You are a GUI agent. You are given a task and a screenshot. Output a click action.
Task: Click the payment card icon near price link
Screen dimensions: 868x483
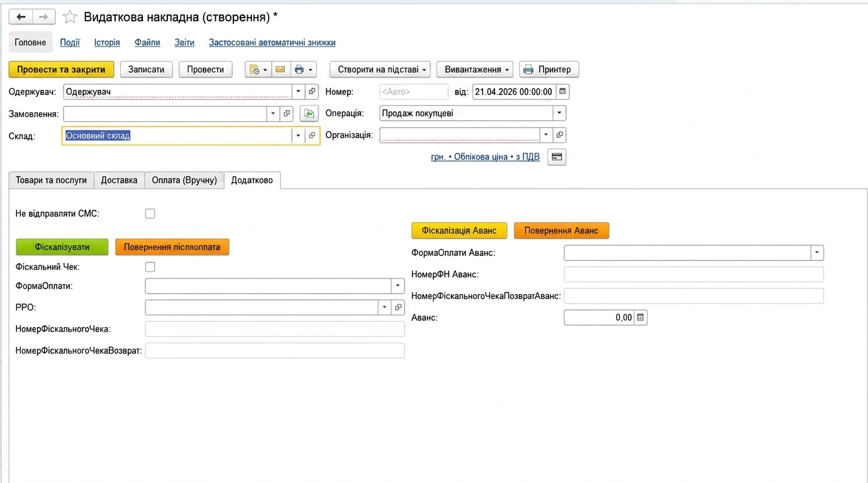tap(557, 157)
